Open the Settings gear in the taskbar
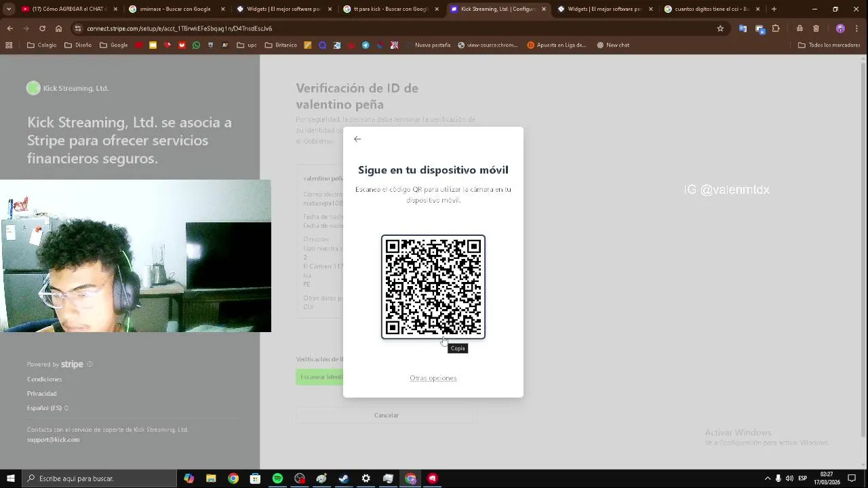Image resolution: width=868 pixels, height=488 pixels. [366, 479]
